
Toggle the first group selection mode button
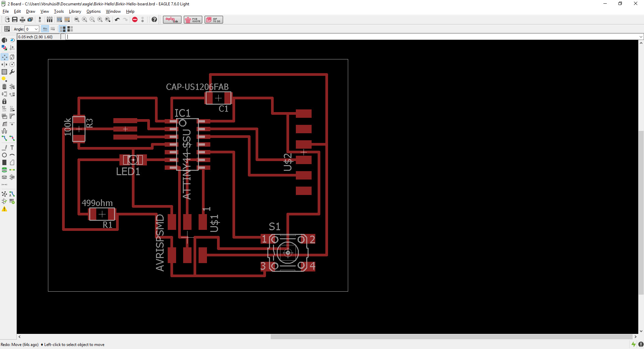[63, 29]
